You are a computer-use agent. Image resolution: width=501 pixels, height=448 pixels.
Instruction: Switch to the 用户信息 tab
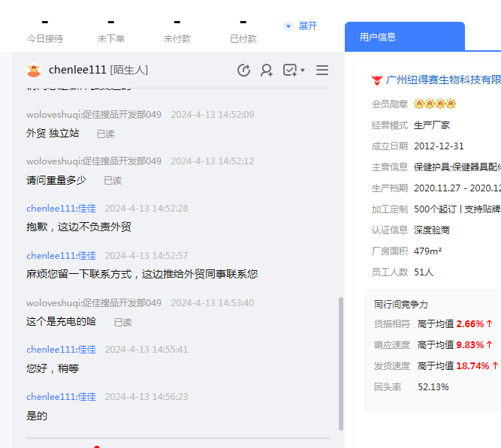pyautogui.click(x=378, y=37)
